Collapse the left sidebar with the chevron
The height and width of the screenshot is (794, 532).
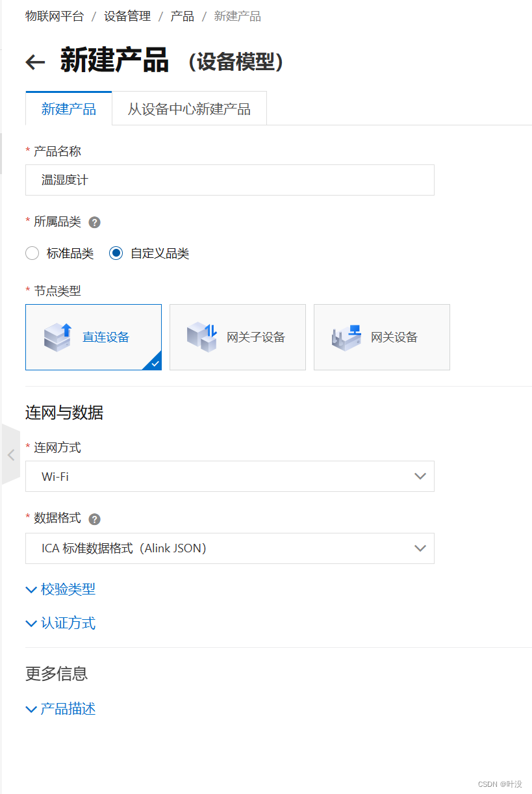(x=11, y=455)
